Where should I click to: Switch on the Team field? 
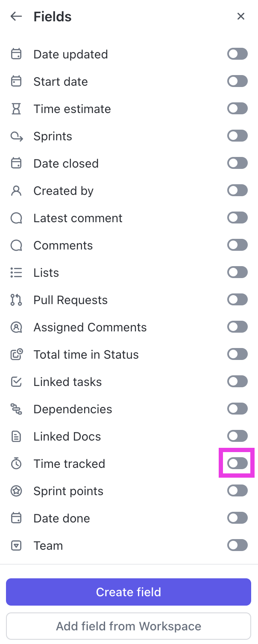pyautogui.click(x=237, y=545)
